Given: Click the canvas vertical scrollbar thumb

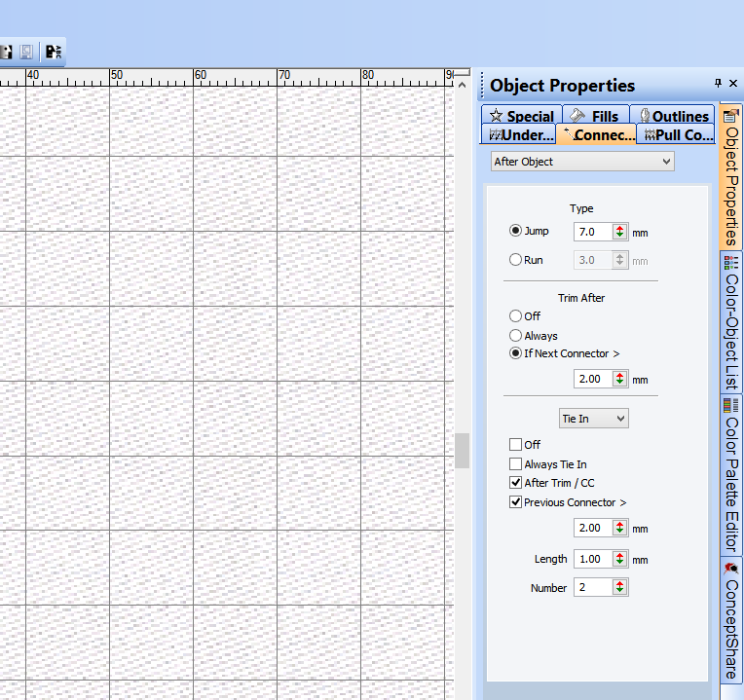Looking at the screenshot, I should pos(463,451).
